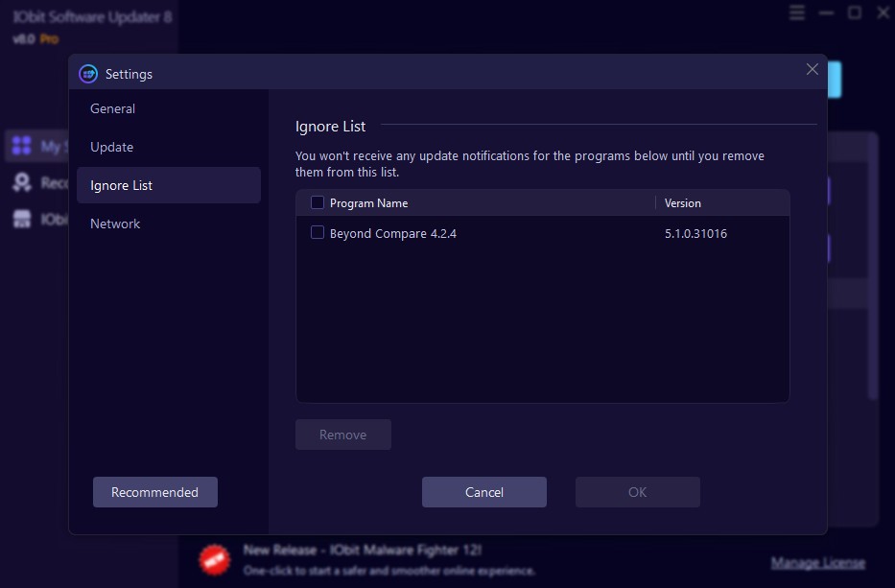Check the Beyond Compare 4.2.4 checkbox
The height and width of the screenshot is (588, 895).
318,232
